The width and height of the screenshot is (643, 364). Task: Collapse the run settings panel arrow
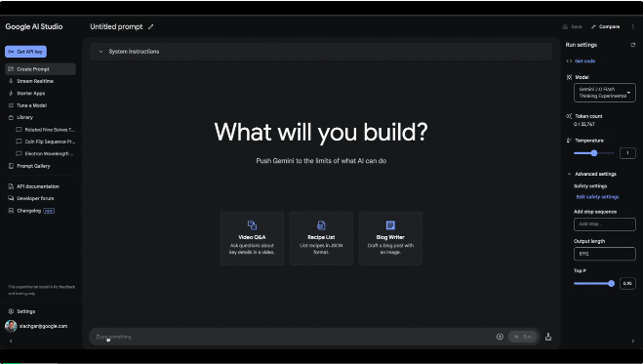click(x=632, y=341)
